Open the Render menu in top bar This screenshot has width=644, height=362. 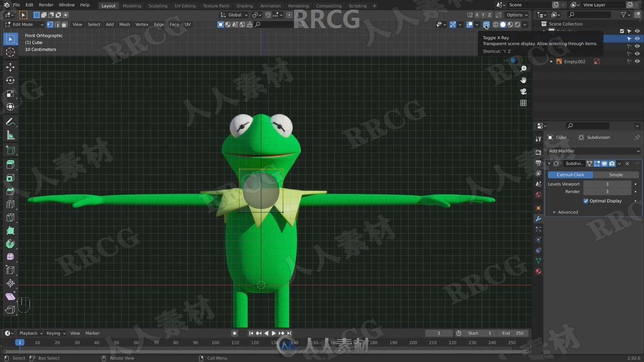[46, 5]
